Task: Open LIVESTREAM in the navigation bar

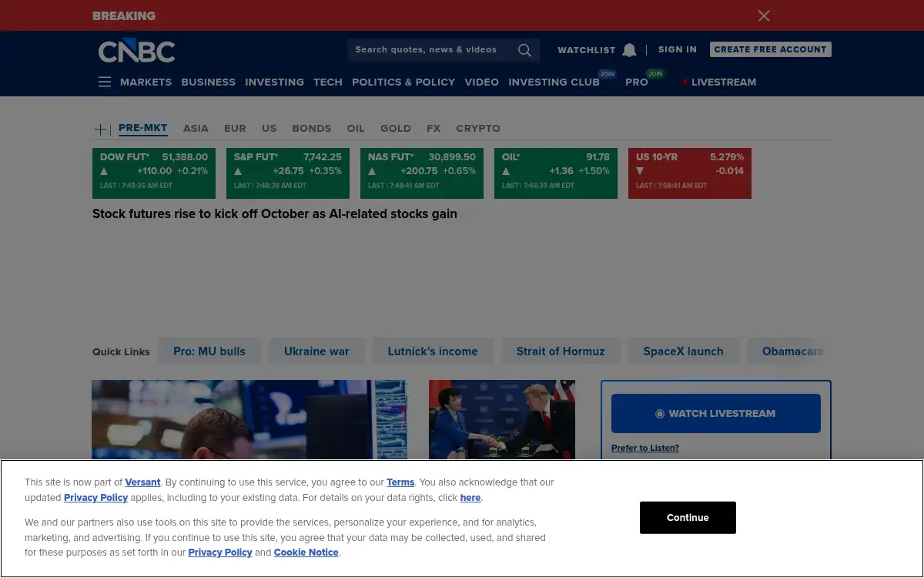Action: coord(724,82)
